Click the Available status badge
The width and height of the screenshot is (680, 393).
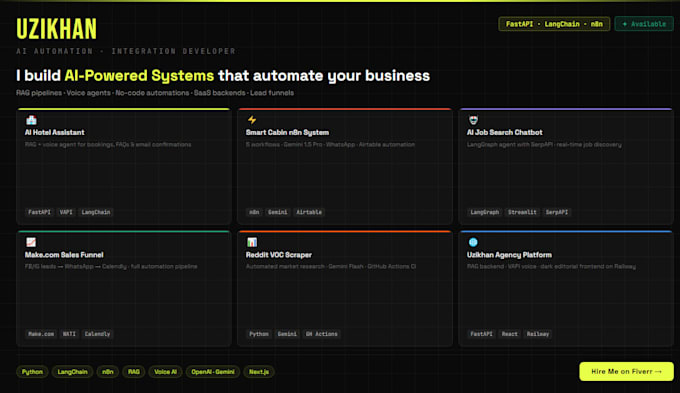644,24
